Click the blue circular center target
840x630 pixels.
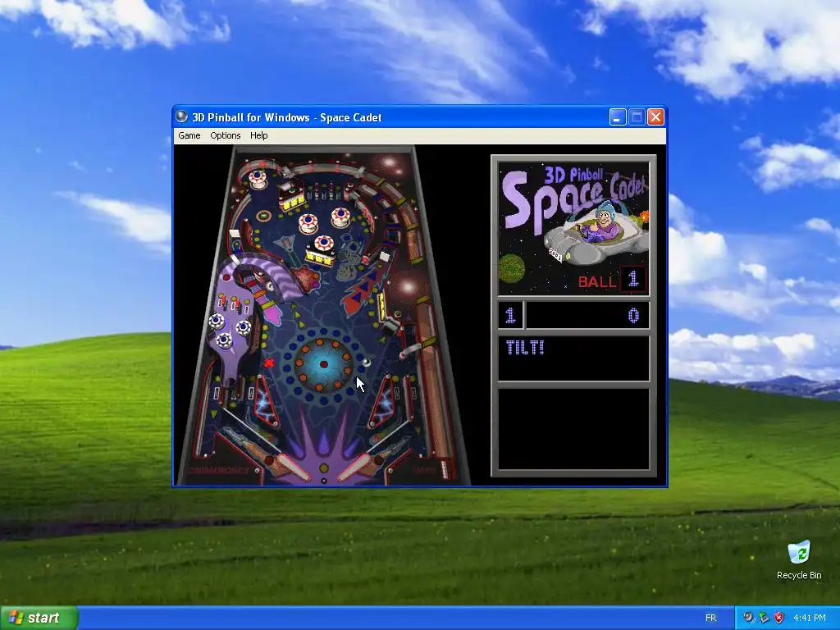[323, 364]
